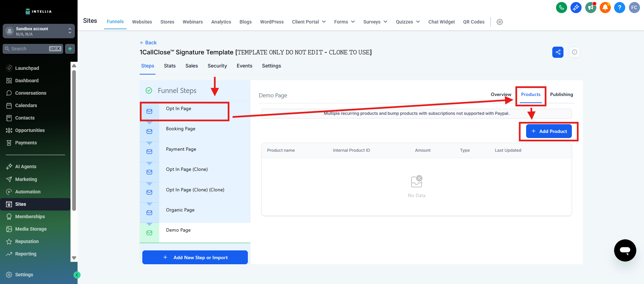Open the notifications bell icon

pos(605,7)
